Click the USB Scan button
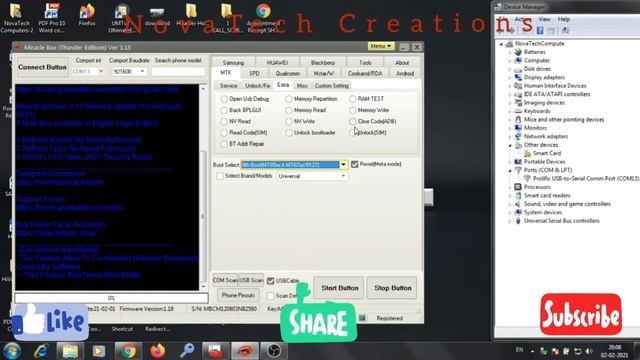Viewport: 640px width, 360px height. [251, 280]
